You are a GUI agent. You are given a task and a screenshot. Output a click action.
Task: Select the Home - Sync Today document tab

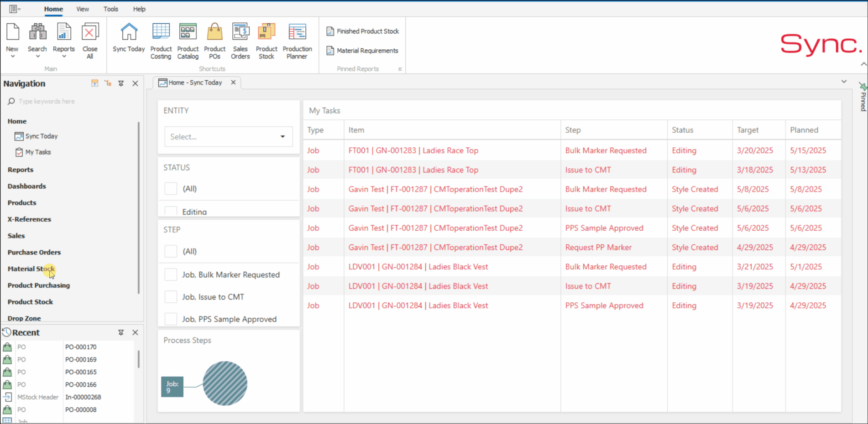(x=195, y=83)
